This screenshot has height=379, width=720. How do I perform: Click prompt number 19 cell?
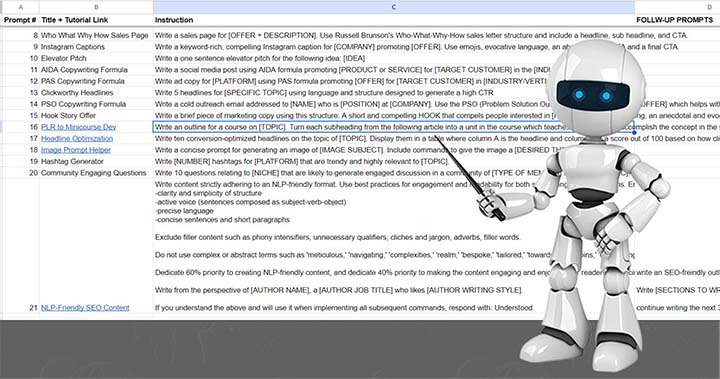(21, 161)
